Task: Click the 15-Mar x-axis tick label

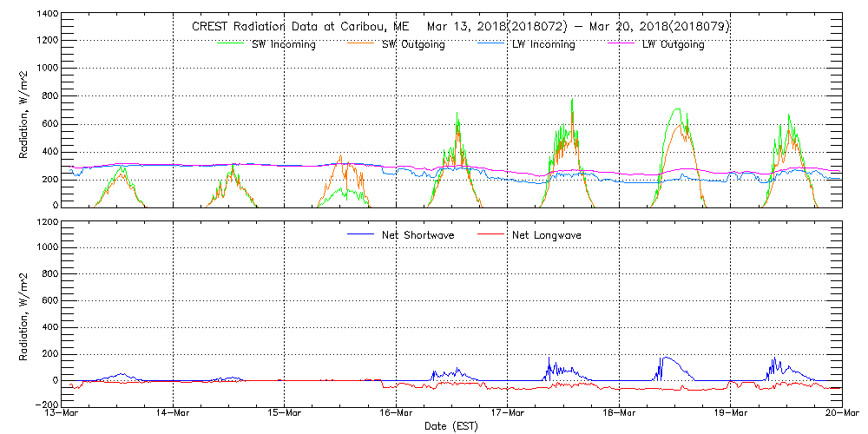Action: tap(285, 414)
